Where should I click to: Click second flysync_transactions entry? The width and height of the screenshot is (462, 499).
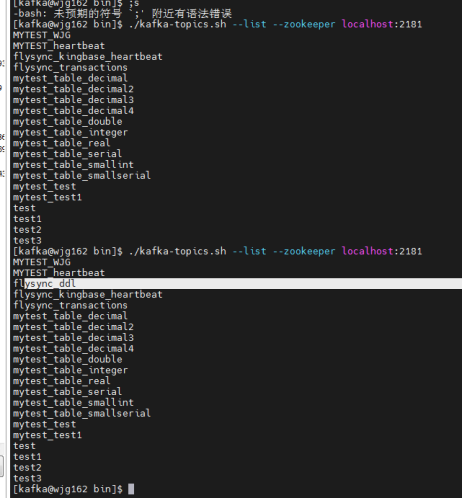(70, 305)
